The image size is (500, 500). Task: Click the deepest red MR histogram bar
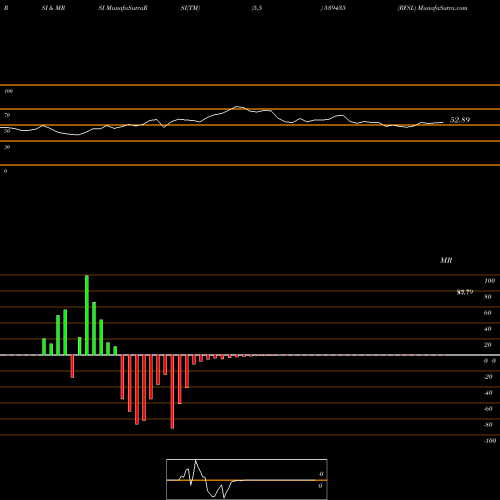click(172, 392)
